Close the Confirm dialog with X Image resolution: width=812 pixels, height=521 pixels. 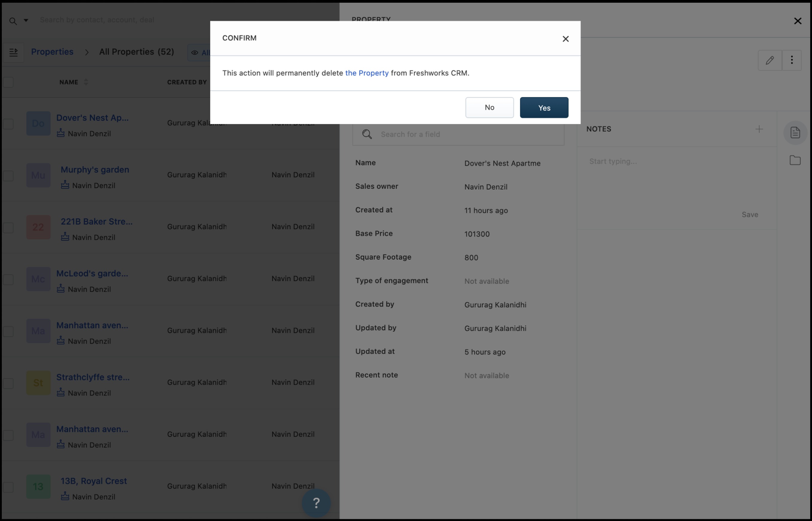click(565, 39)
